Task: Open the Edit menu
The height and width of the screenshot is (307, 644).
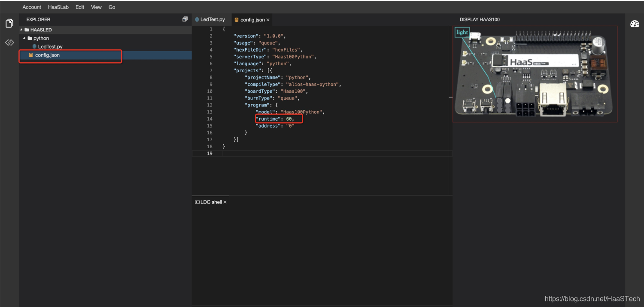Action: pos(80,7)
